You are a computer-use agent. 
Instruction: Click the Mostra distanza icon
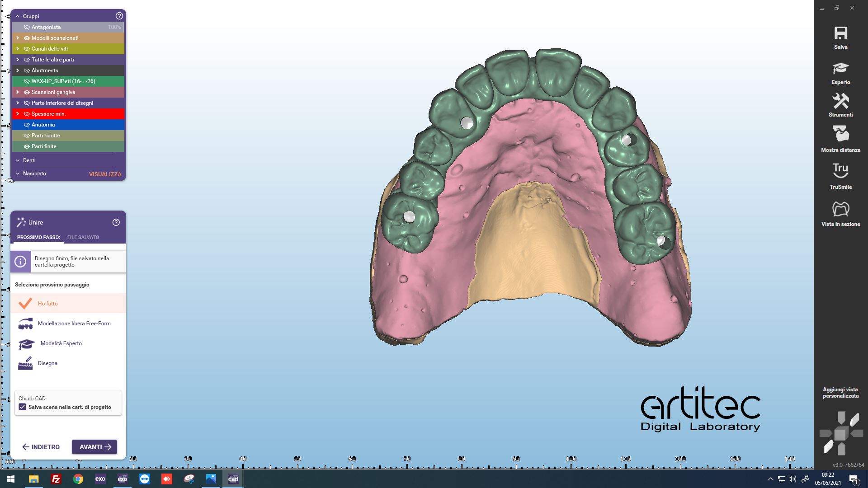click(x=840, y=134)
